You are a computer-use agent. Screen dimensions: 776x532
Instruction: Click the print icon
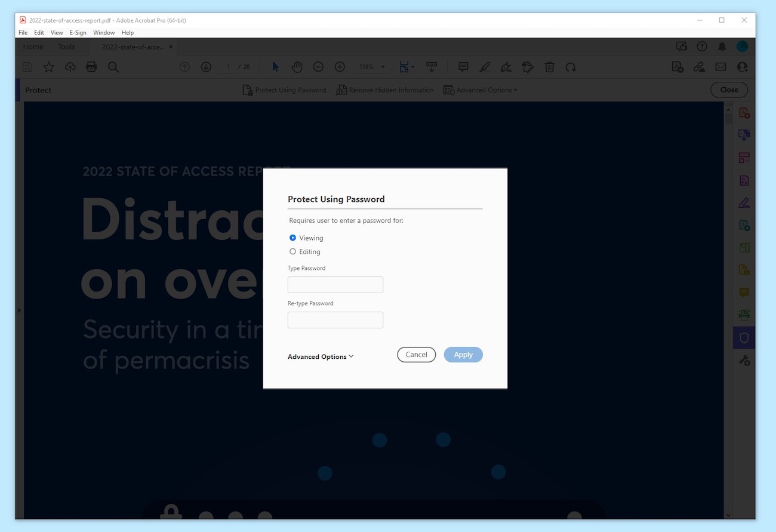coord(91,67)
